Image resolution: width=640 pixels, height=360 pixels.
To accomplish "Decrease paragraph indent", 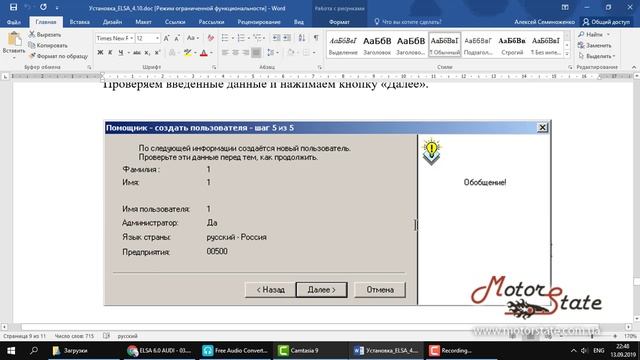I will (x=276, y=38).
